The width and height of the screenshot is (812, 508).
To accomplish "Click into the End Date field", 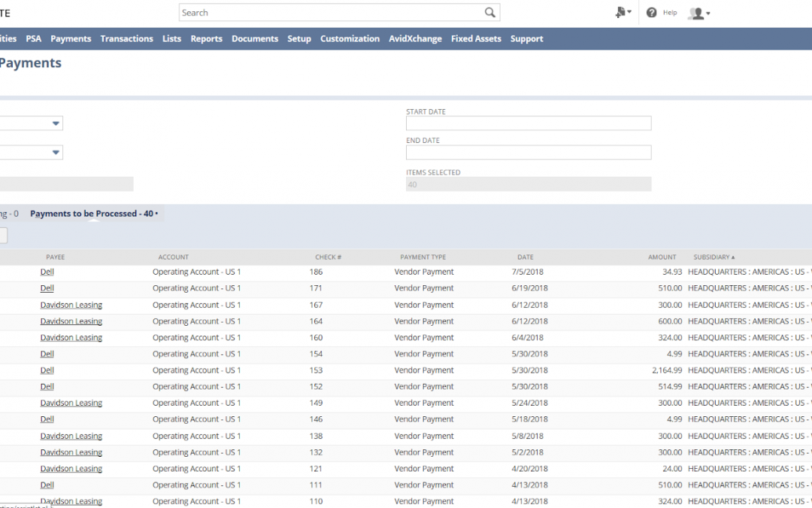I will (x=529, y=152).
